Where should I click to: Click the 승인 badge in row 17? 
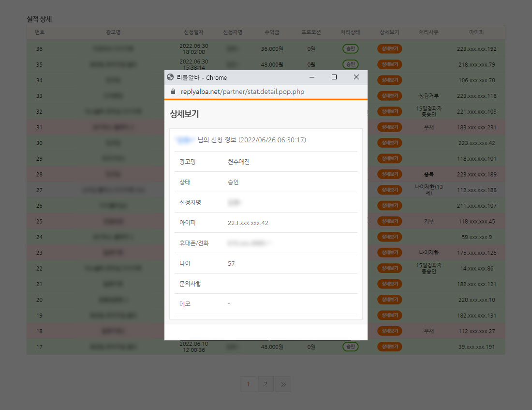(x=350, y=347)
